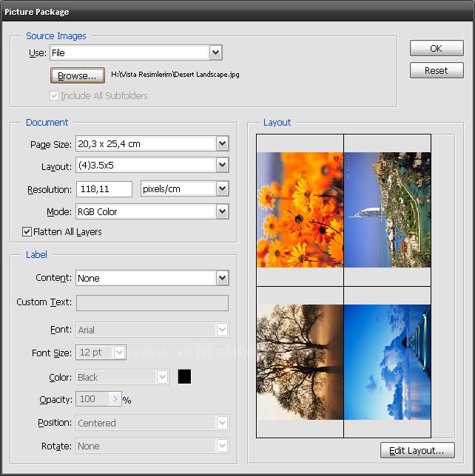475x476 pixels.
Task: Click the Opacity 100 value field
Action: 92,399
